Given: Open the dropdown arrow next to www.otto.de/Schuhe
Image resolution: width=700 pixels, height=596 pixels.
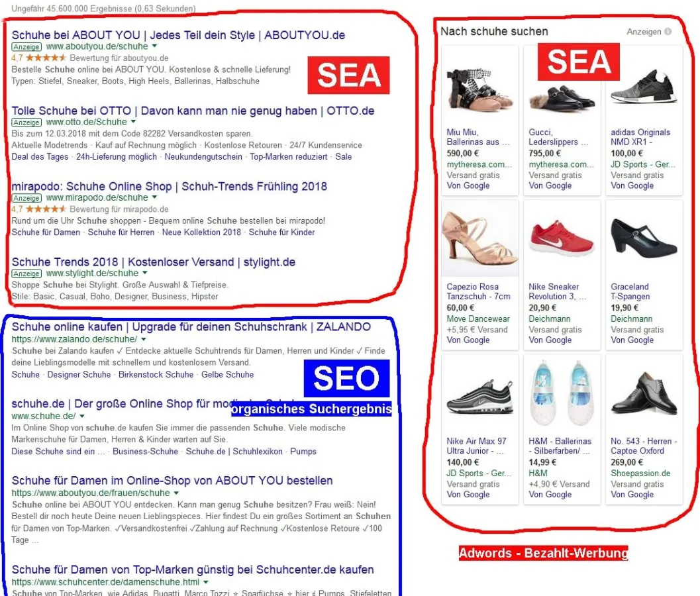Looking at the screenshot, I should tap(132, 123).
